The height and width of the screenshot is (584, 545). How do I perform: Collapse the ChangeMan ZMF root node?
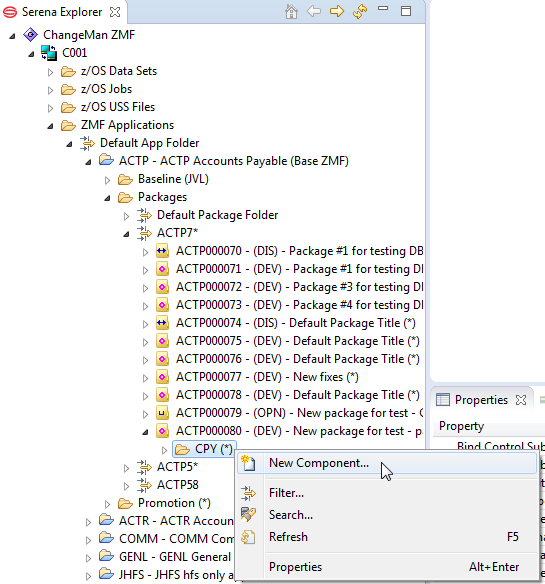pos(13,36)
